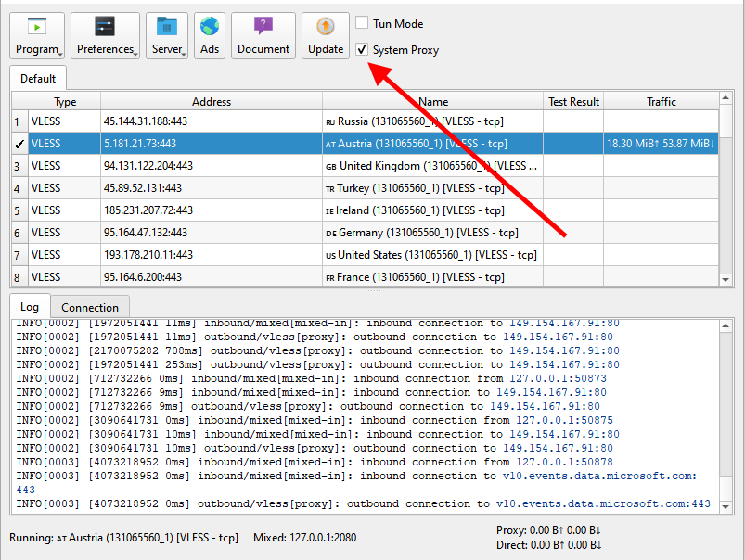Open the Document help button

pos(263,35)
